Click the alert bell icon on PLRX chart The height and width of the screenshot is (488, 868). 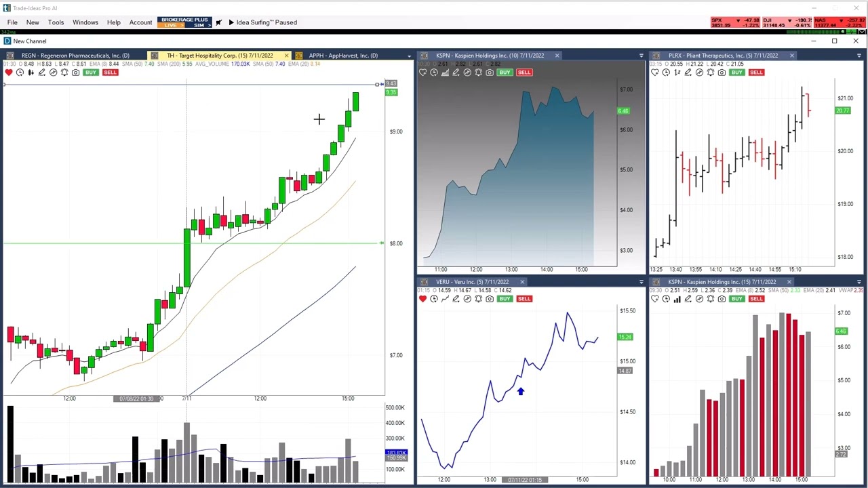pyautogui.click(x=710, y=73)
